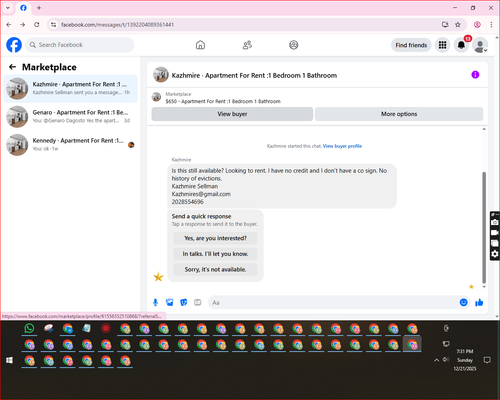
Task: Send quick response "Sorry, it's not available."
Action: [215, 269]
